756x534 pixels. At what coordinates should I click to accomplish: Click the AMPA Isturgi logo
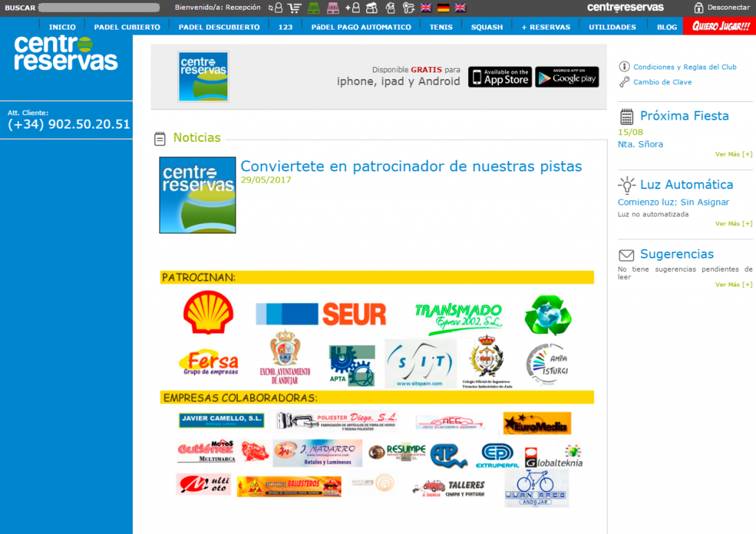click(548, 363)
